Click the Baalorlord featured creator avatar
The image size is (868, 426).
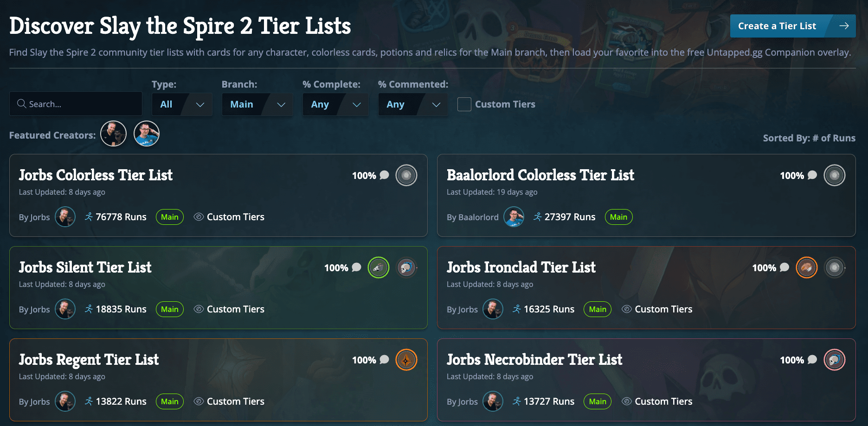[x=147, y=134]
